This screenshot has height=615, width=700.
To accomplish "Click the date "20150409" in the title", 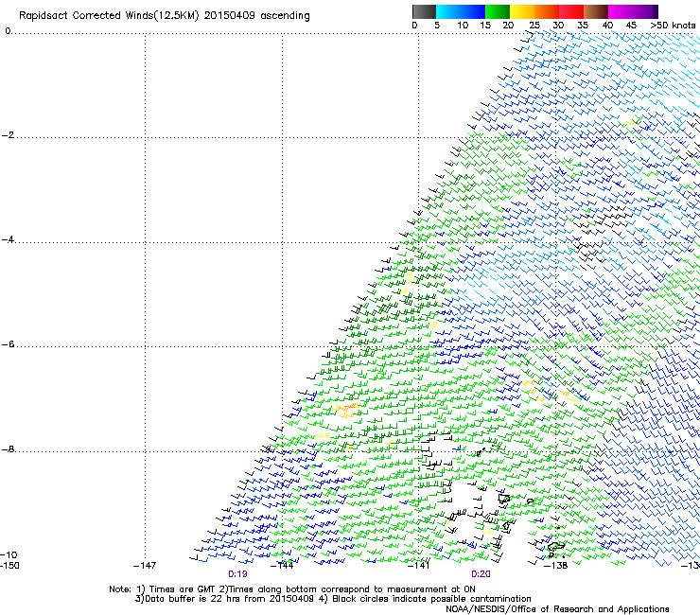I will (x=230, y=16).
